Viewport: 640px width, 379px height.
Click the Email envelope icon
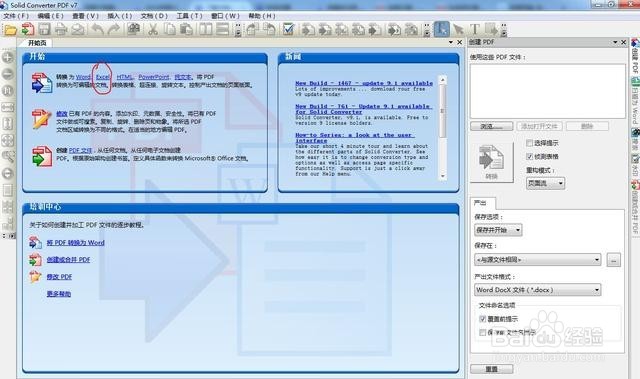[x=78, y=29]
